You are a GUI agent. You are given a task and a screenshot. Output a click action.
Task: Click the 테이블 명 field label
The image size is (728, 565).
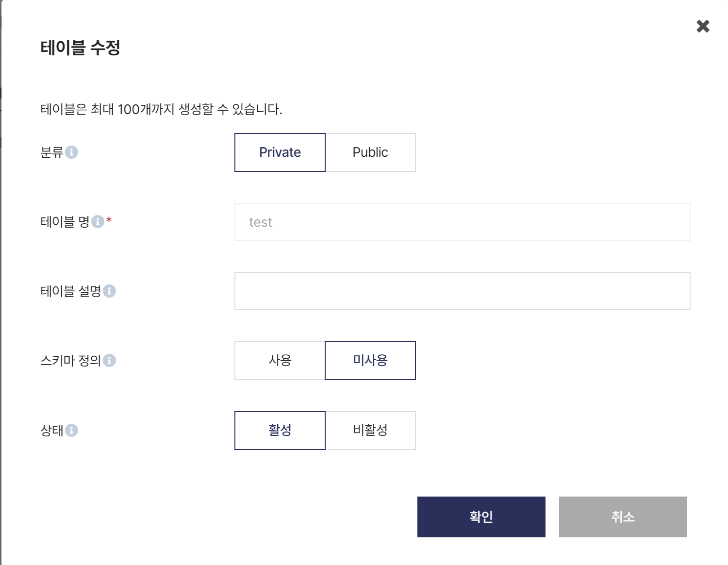(65, 222)
